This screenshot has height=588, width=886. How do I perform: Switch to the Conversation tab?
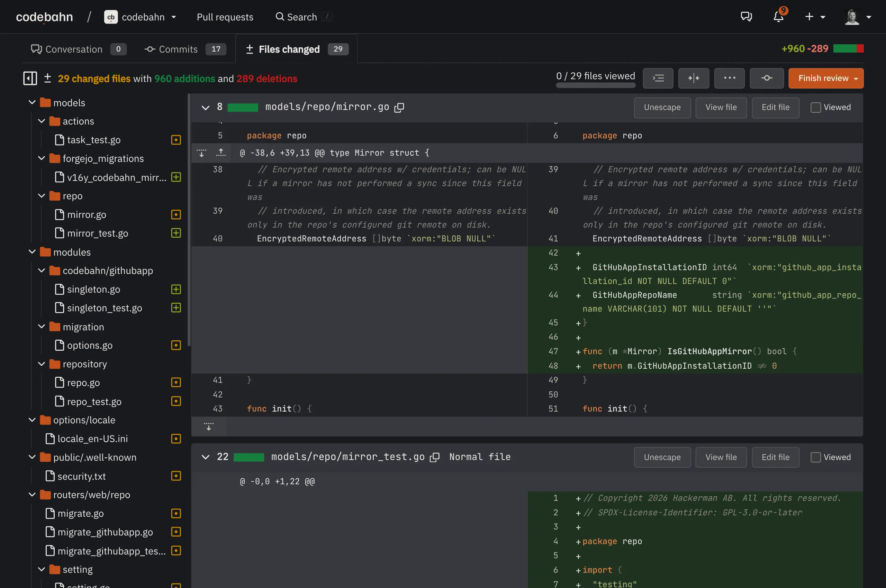click(79, 49)
